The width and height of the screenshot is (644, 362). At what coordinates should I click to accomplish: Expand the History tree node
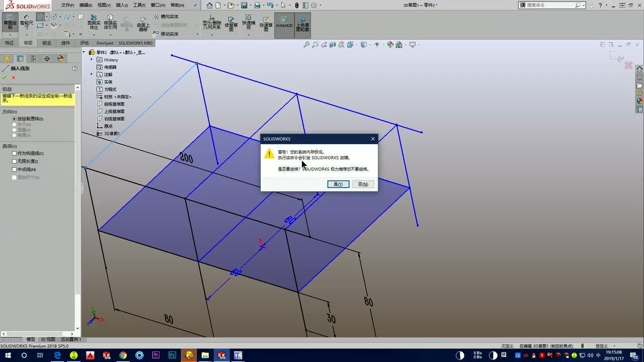(x=92, y=60)
